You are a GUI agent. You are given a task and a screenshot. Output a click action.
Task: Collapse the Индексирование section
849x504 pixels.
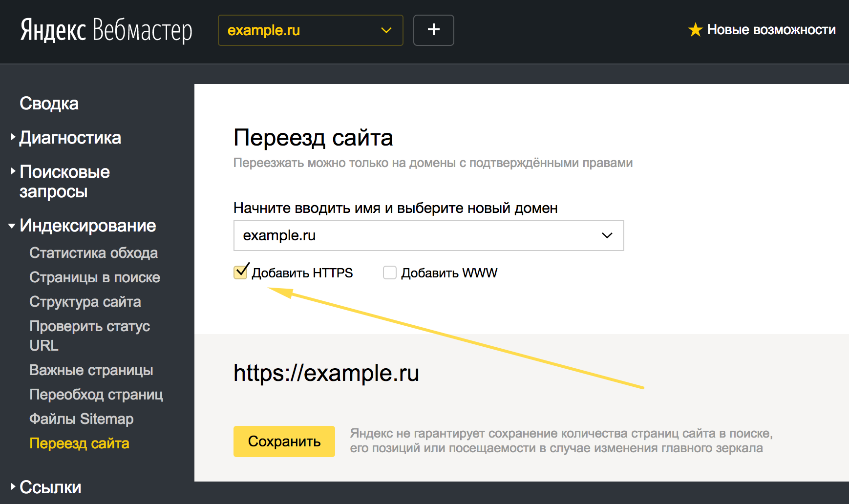[x=88, y=226]
